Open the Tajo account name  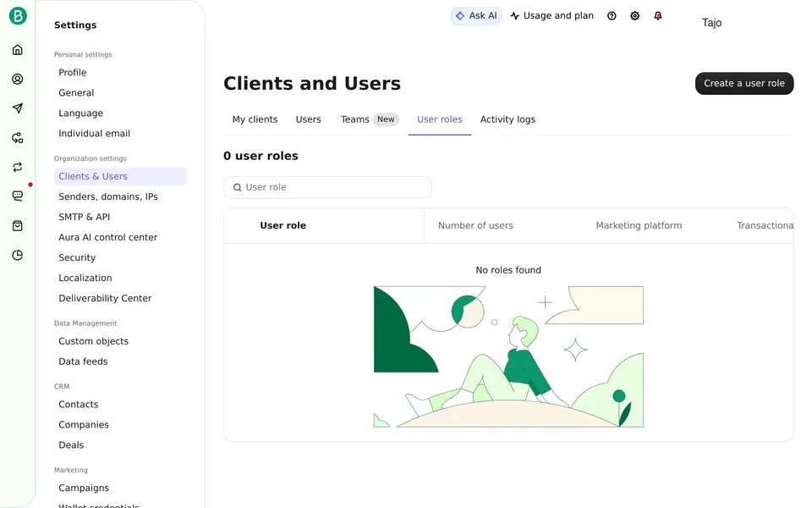pos(711,23)
